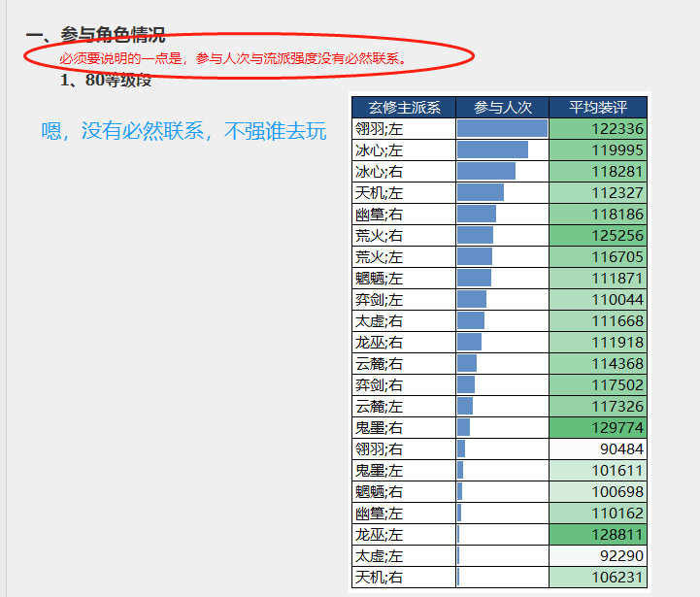Image resolution: width=700 pixels, height=597 pixels.
Task: Click the value 100698
Action: [x=617, y=492]
